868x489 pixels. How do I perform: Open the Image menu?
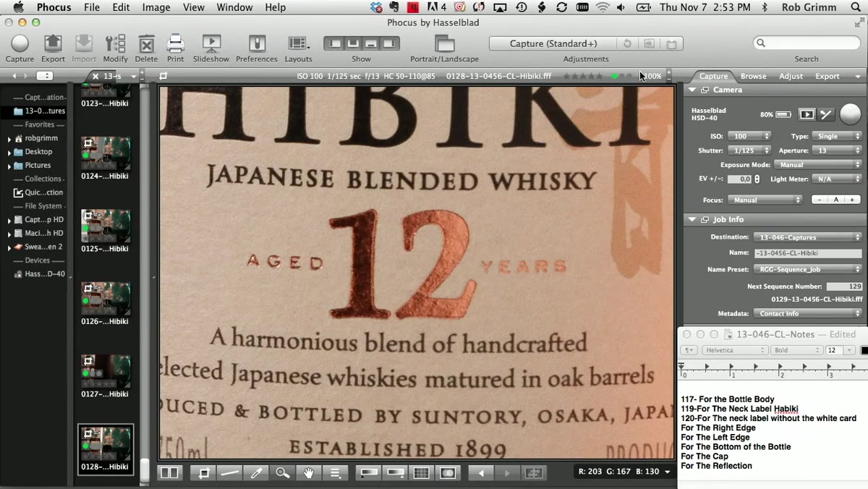(156, 7)
